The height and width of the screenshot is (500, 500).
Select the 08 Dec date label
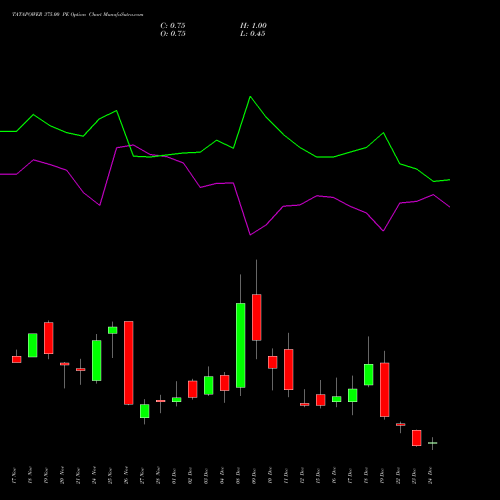coord(238,476)
